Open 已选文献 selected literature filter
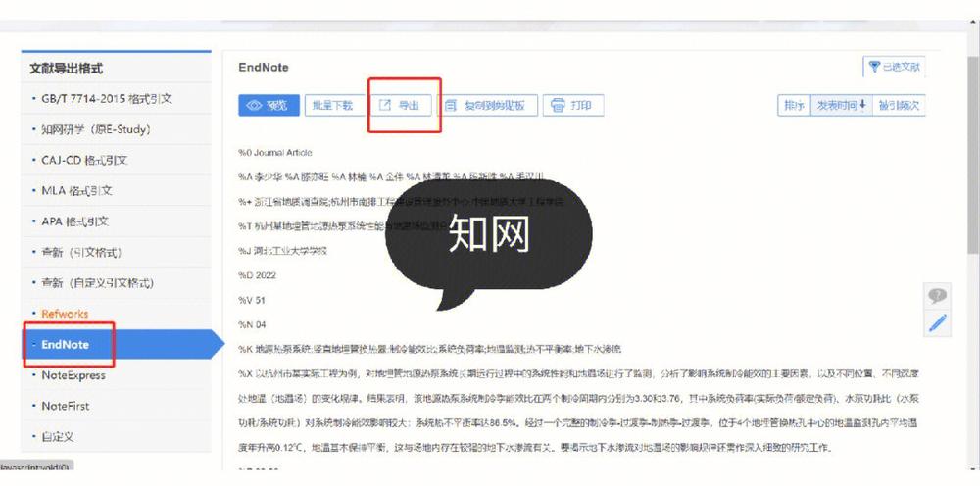The height and width of the screenshot is (490, 980). pos(894,67)
